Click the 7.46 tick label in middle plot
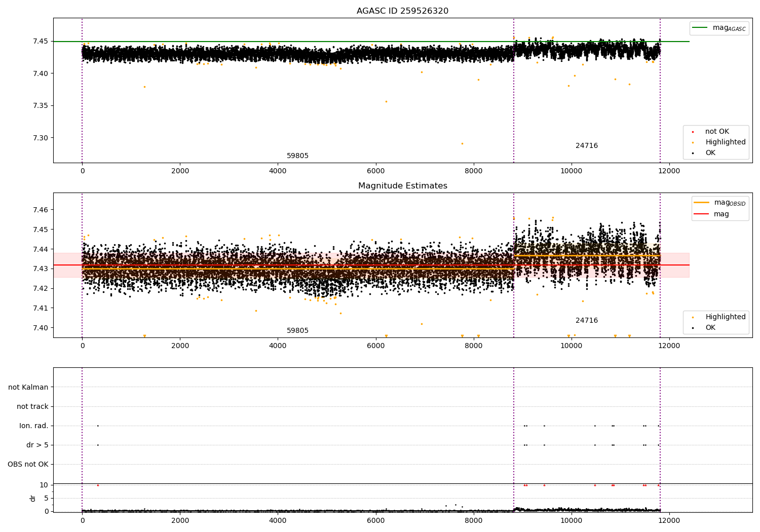 (x=41, y=210)
